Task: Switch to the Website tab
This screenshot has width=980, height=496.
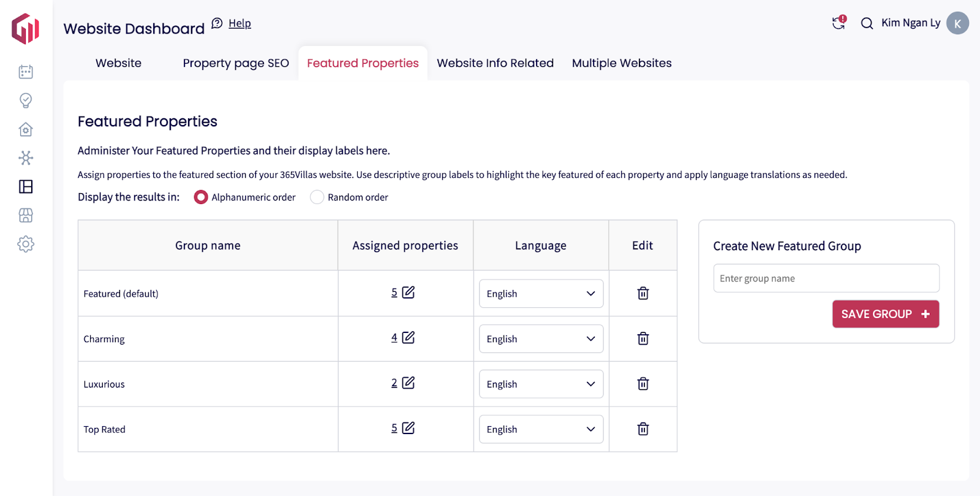Action: point(118,63)
